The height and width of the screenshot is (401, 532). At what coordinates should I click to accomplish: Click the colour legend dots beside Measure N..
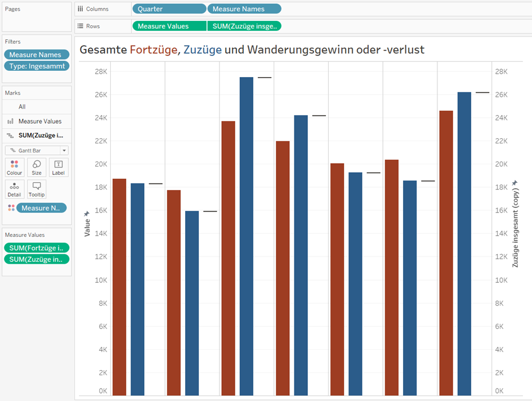12,208
